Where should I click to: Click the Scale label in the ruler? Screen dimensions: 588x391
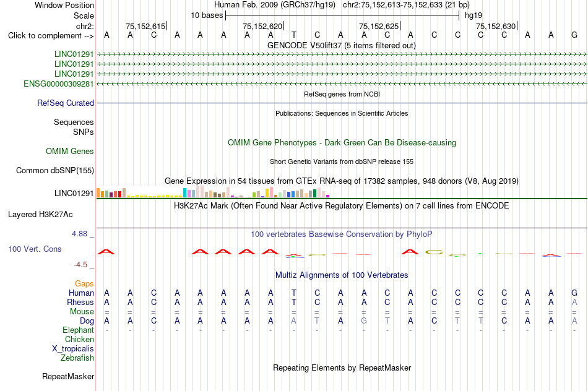84,15
